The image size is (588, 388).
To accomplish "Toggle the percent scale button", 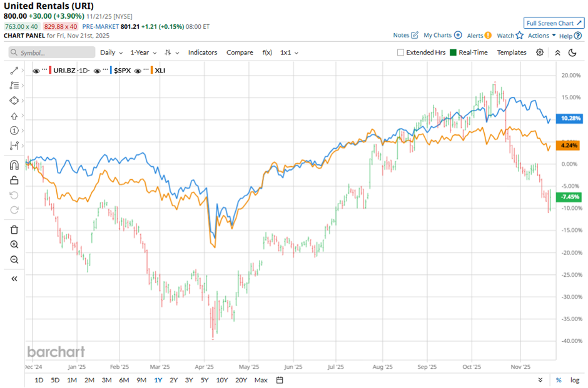I will click(559, 380).
